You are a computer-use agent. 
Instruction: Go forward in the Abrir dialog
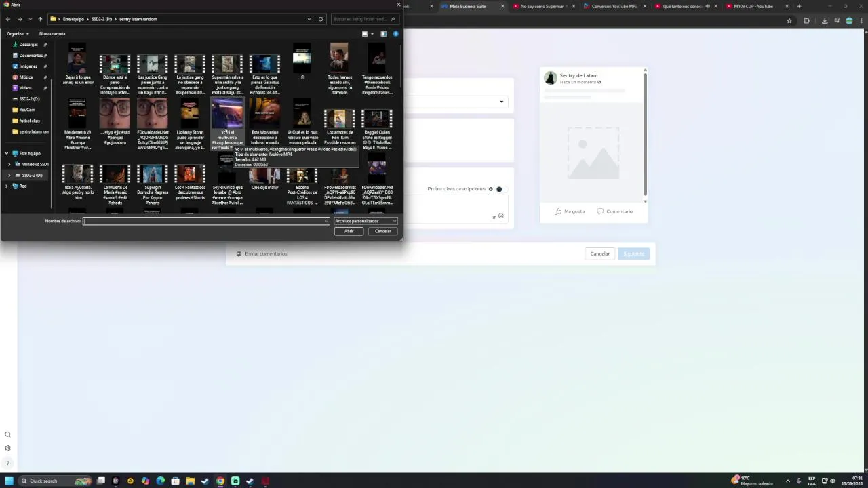(20, 19)
